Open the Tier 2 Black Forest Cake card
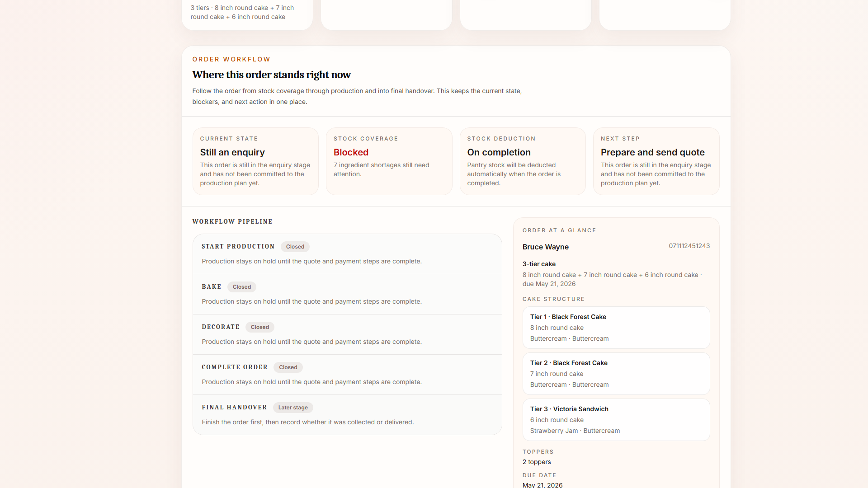868x488 pixels. pyautogui.click(x=616, y=374)
